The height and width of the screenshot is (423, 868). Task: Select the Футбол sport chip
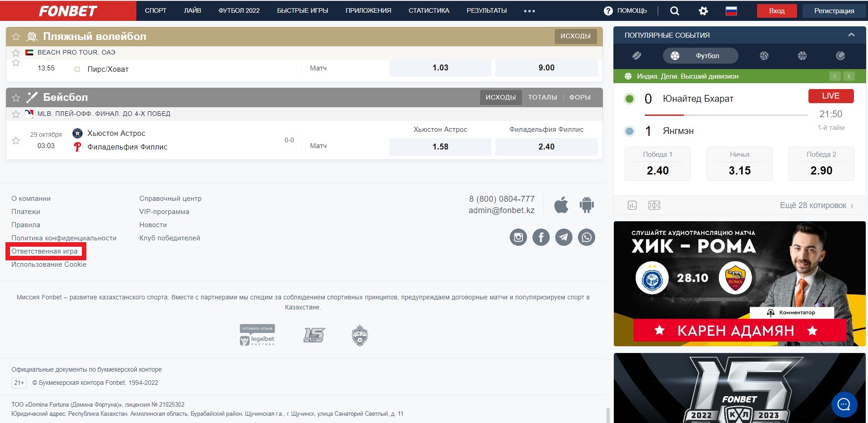[700, 55]
